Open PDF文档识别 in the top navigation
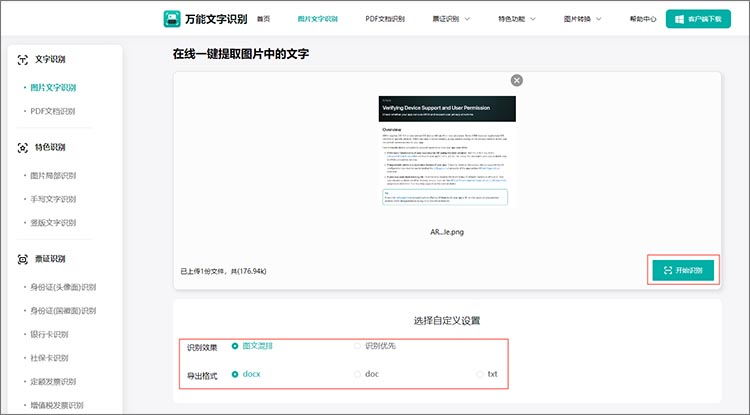Screen dimensions: 750x415 pyautogui.click(x=385, y=19)
